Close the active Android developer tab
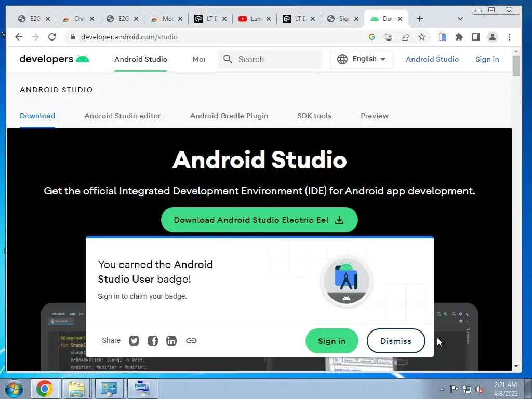532x399 pixels. click(400, 19)
